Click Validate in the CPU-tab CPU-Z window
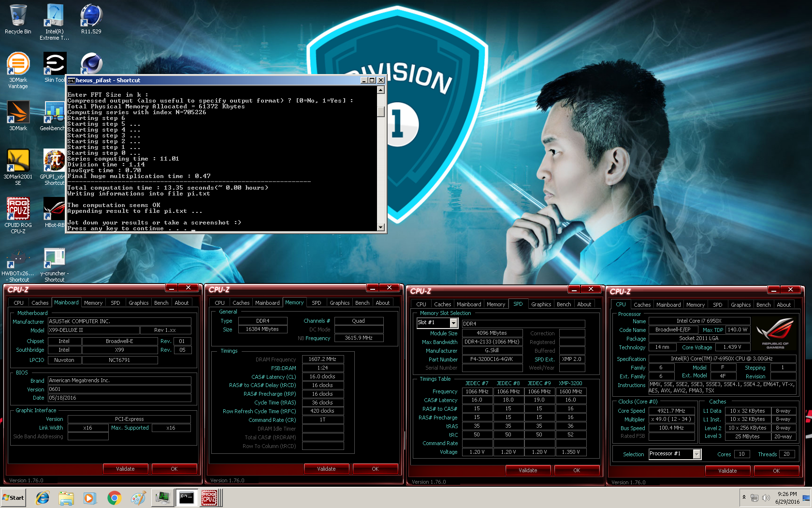 click(727, 471)
